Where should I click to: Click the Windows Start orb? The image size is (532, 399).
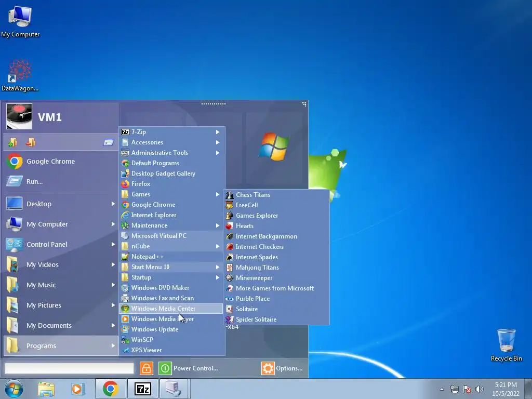pos(14,389)
